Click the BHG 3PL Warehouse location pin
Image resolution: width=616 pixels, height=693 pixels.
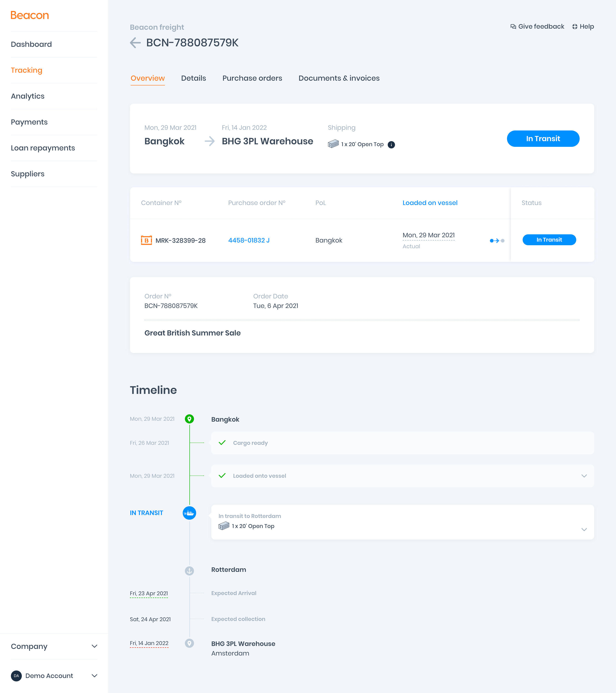[189, 643]
